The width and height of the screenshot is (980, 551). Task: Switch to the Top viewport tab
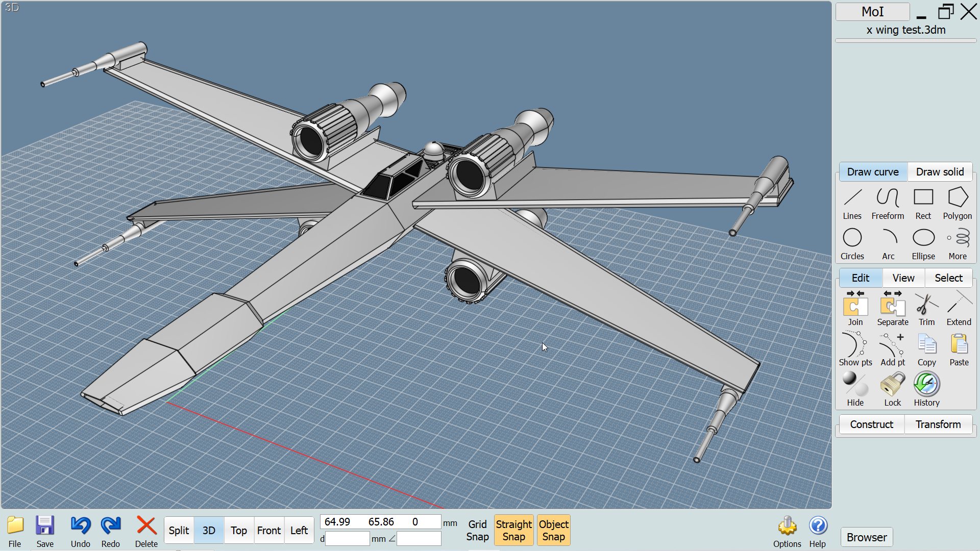(238, 531)
